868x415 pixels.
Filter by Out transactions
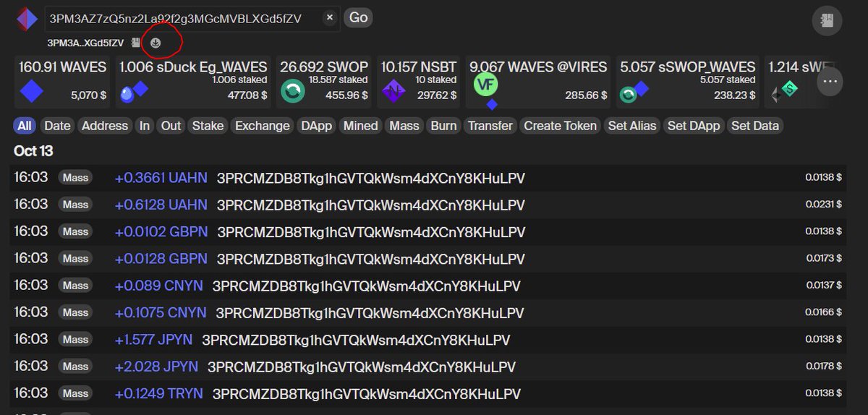(171, 126)
